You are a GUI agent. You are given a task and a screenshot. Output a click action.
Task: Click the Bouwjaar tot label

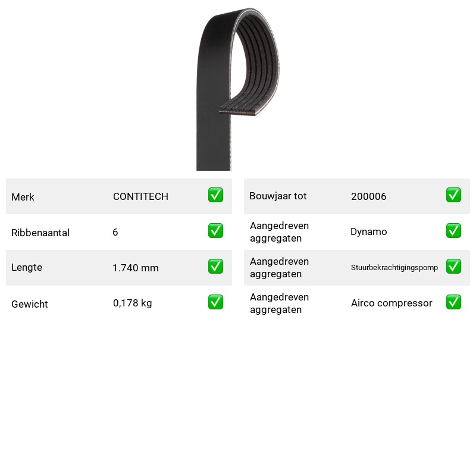278,196
